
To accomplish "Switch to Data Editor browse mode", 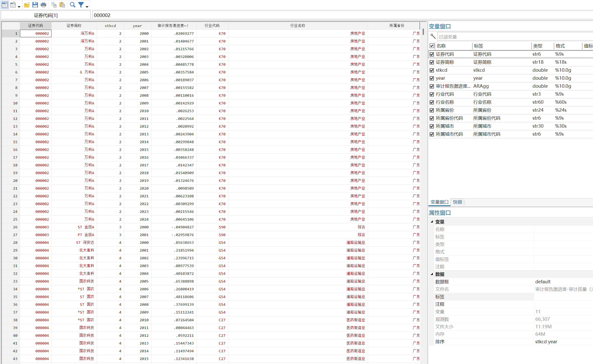I will tap(13, 5).
